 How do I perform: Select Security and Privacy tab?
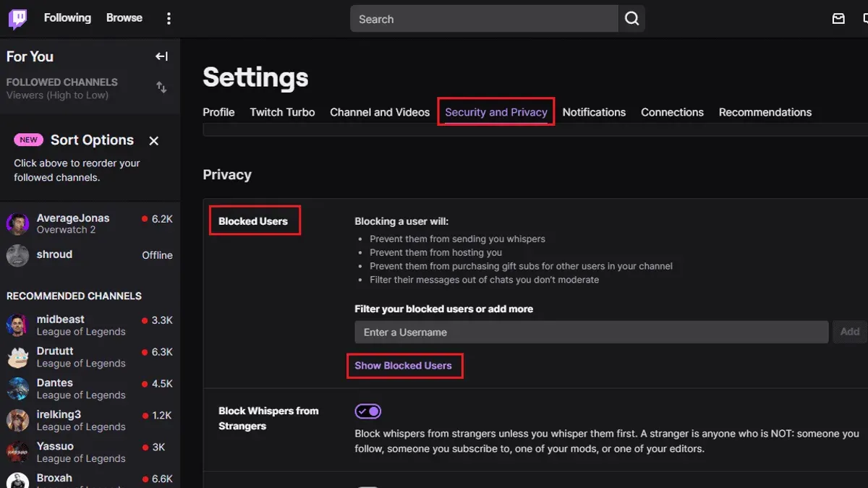click(x=496, y=112)
